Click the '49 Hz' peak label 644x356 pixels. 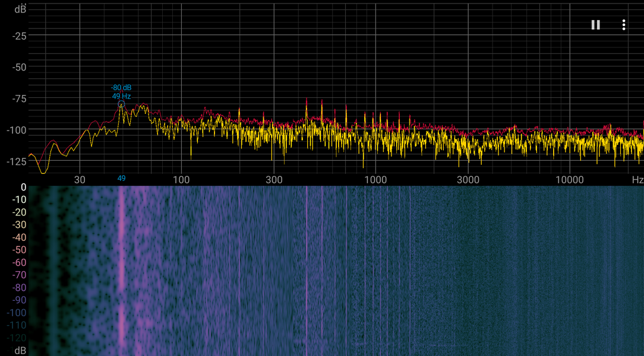(x=122, y=96)
